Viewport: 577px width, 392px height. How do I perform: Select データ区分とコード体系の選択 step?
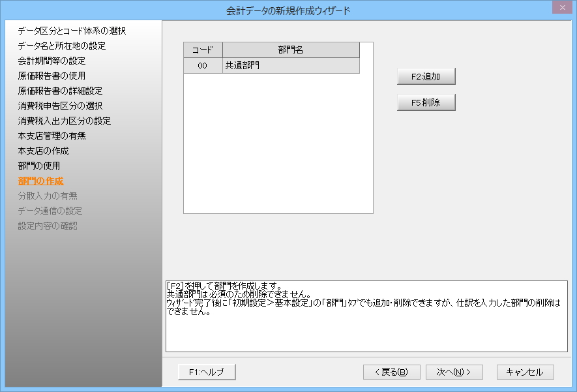coord(72,31)
